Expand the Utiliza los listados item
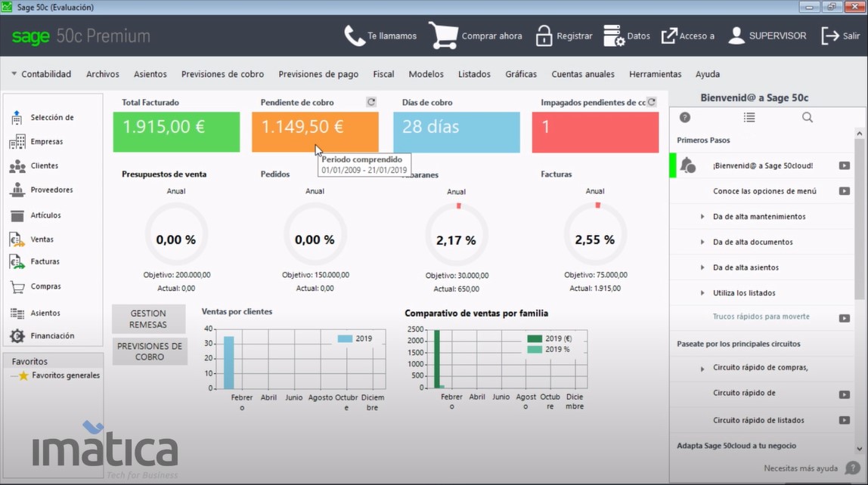 (x=702, y=293)
